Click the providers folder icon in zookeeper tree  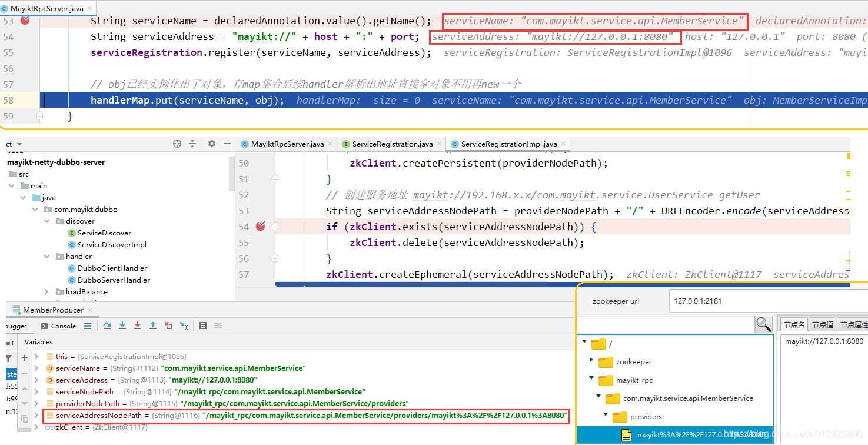[620, 417]
